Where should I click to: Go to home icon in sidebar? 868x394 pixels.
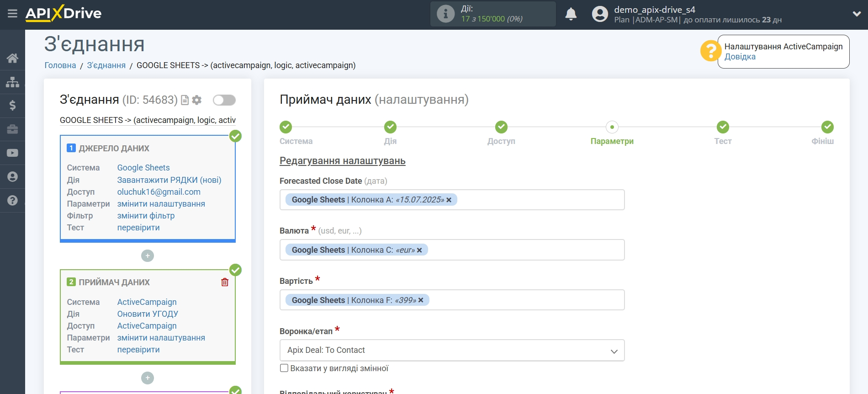[x=12, y=58]
